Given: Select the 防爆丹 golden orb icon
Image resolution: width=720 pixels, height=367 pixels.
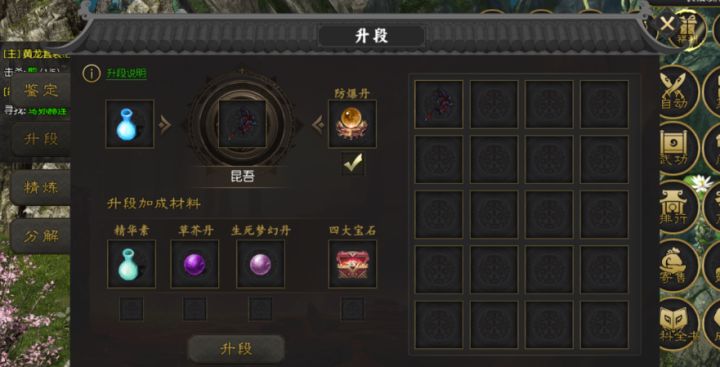Looking at the screenshot, I should click(352, 124).
